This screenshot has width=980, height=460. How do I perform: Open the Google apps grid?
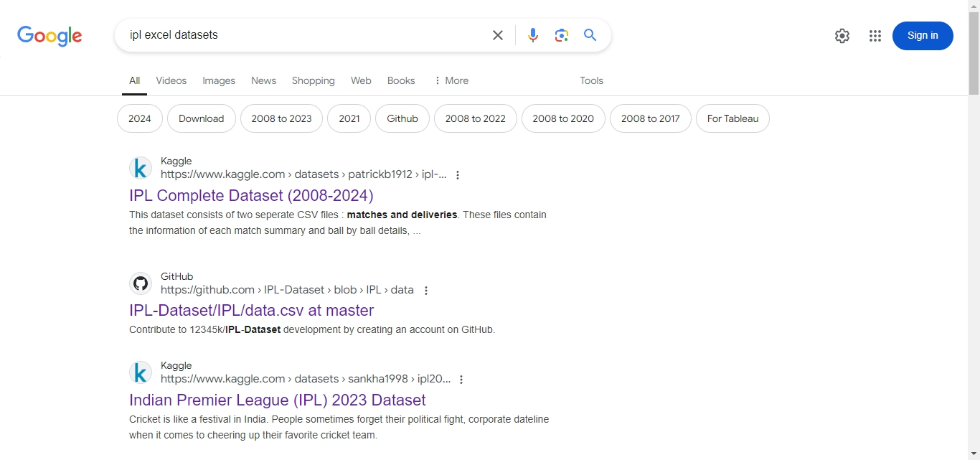point(875,36)
